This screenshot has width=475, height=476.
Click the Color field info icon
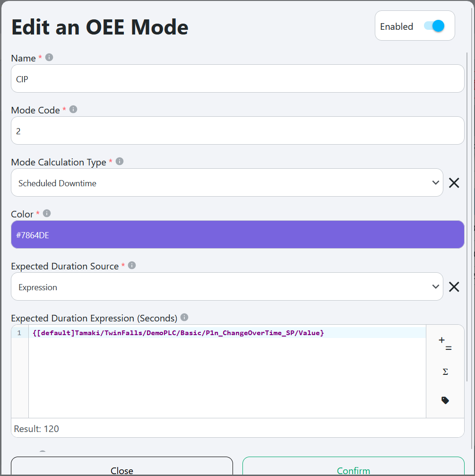[46, 213]
